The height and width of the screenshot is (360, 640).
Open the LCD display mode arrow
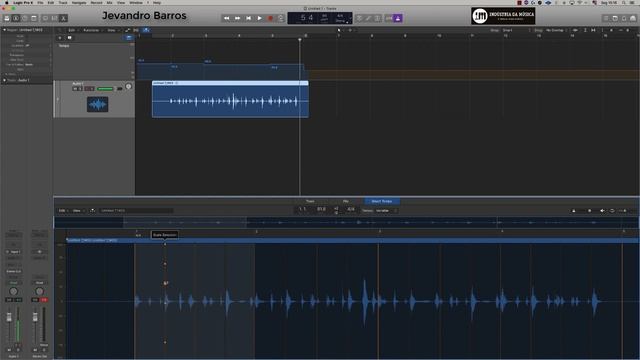347,22
